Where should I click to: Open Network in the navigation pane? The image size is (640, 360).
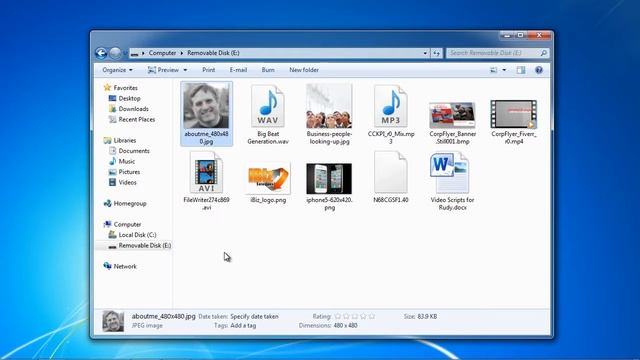pos(125,267)
